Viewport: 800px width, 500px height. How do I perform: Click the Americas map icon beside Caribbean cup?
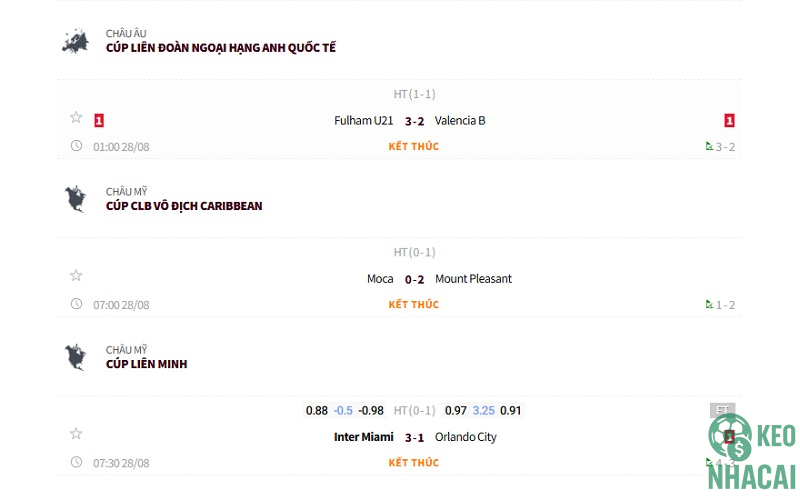(x=75, y=199)
